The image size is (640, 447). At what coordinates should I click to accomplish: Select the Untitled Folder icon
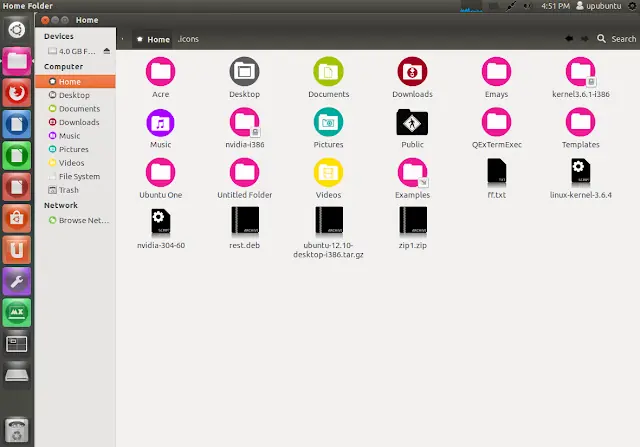(244, 173)
